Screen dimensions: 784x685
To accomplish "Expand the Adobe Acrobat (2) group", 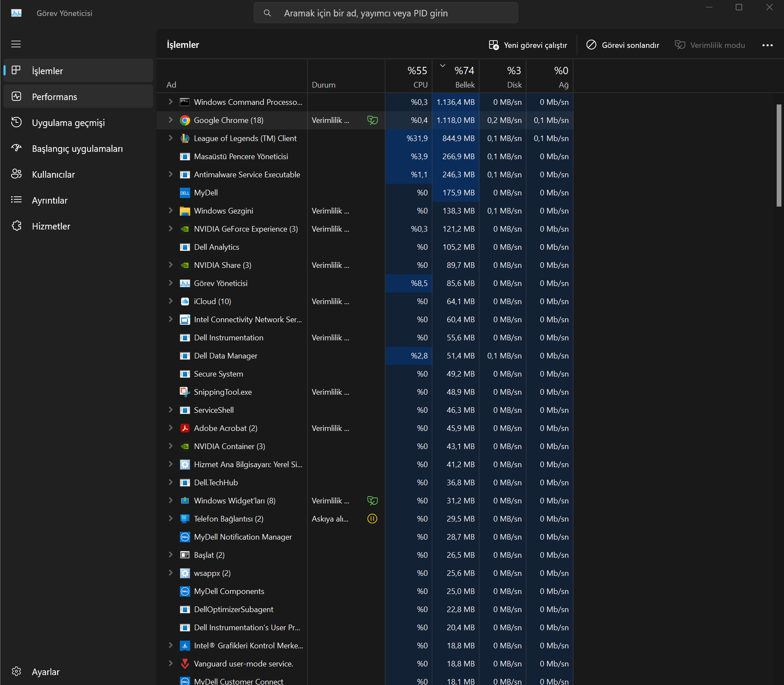I will [x=171, y=428].
